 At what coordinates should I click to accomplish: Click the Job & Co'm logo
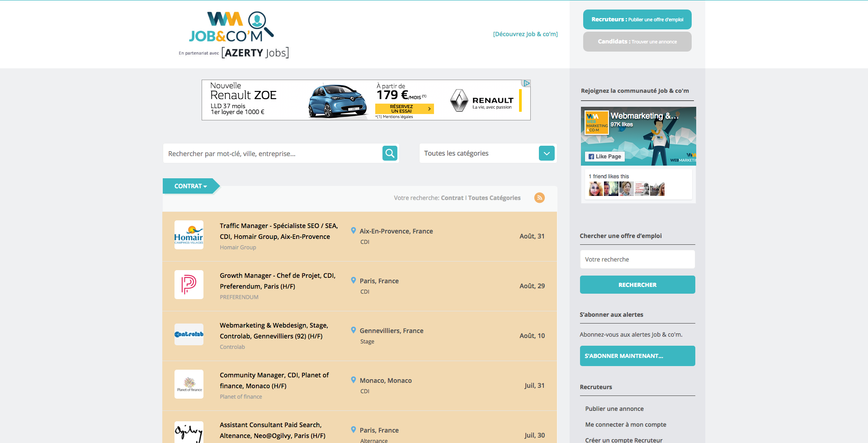point(231,27)
